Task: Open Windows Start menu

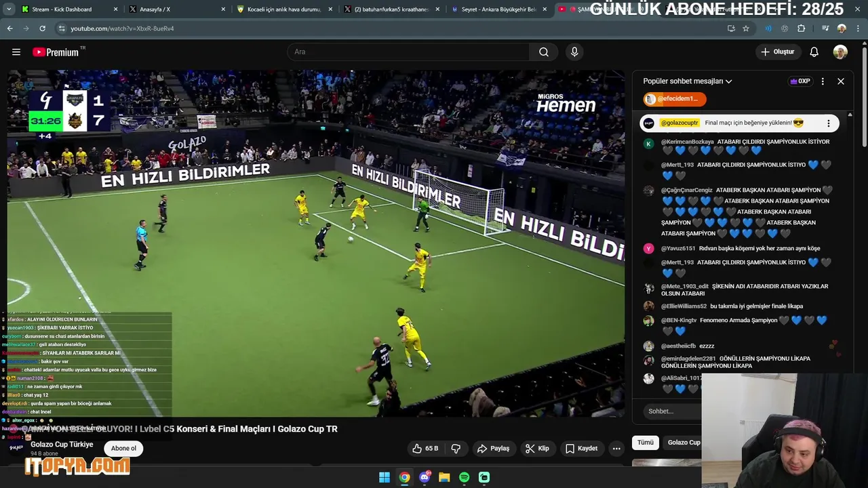Action: tap(384, 477)
